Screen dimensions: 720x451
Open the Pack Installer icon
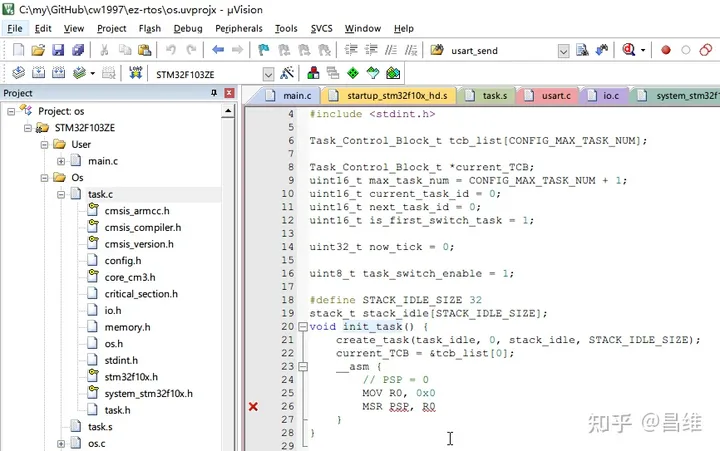[393, 73]
